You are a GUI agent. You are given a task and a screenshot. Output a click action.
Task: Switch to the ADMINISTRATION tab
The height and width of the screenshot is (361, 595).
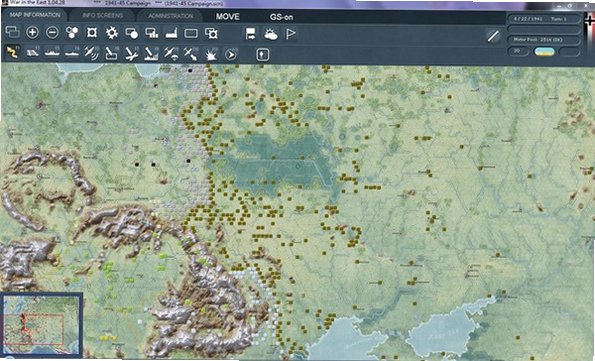[170, 16]
